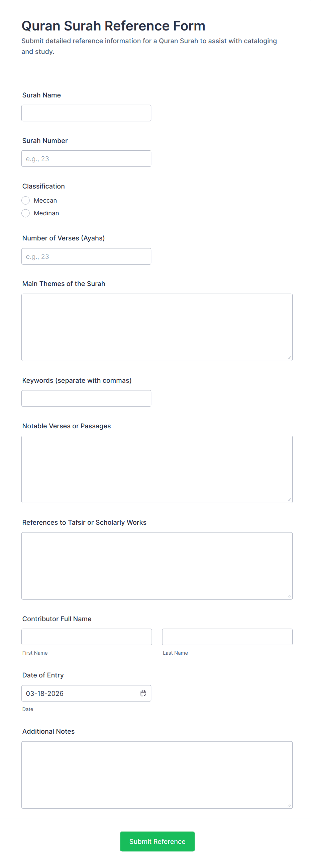Grab the Additional Notes resize handle
This screenshot has width=311, height=868.
tap(289, 805)
